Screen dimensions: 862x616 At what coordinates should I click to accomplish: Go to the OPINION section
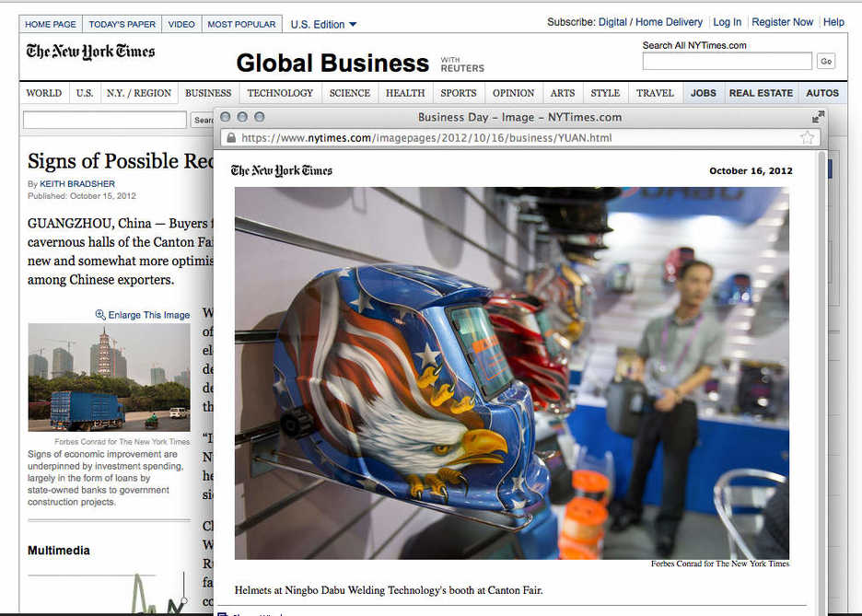point(514,93)
